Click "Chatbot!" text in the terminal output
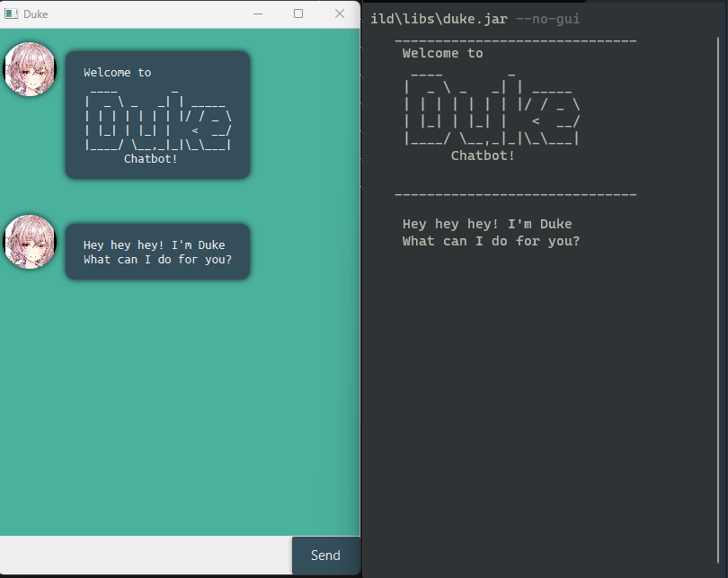728x578 pixels. tap(483, 156)
